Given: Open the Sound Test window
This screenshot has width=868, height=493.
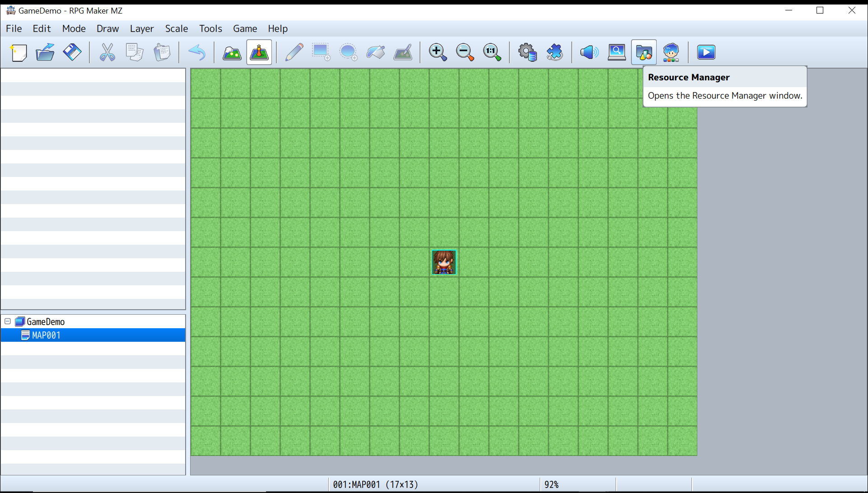Looking at the screenshot, I should tap(588, 52).
